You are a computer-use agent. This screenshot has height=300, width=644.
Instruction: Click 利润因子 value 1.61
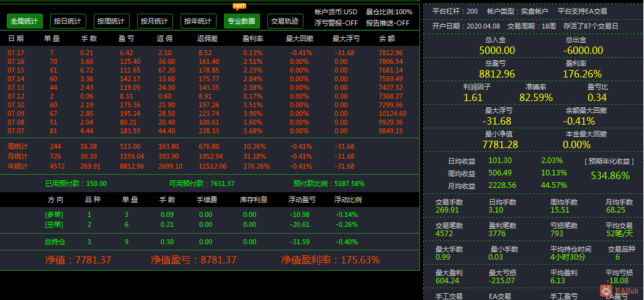[x=473, y=97]
